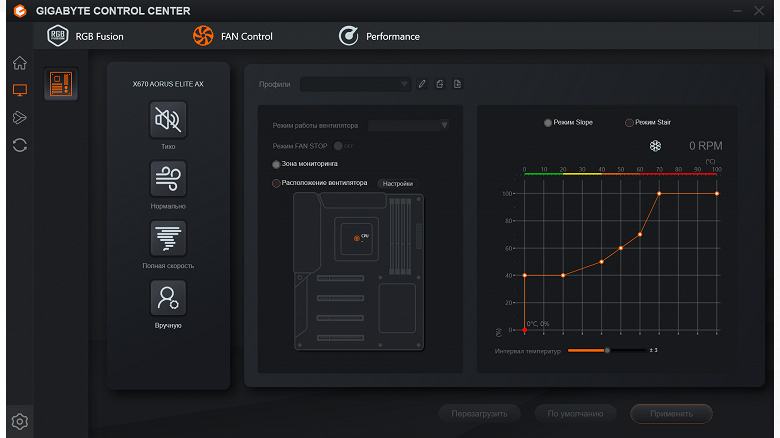Screen dimensions: 780x438
Task: Select the Режим Stair radio button
Action: pyautogui.click(x=629, y=122)
